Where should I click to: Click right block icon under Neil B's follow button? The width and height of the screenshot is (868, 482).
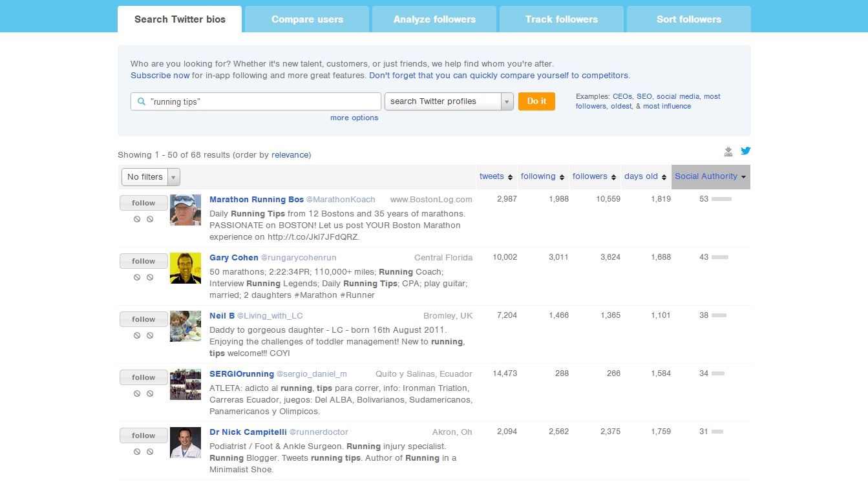[x=150, y=335]
